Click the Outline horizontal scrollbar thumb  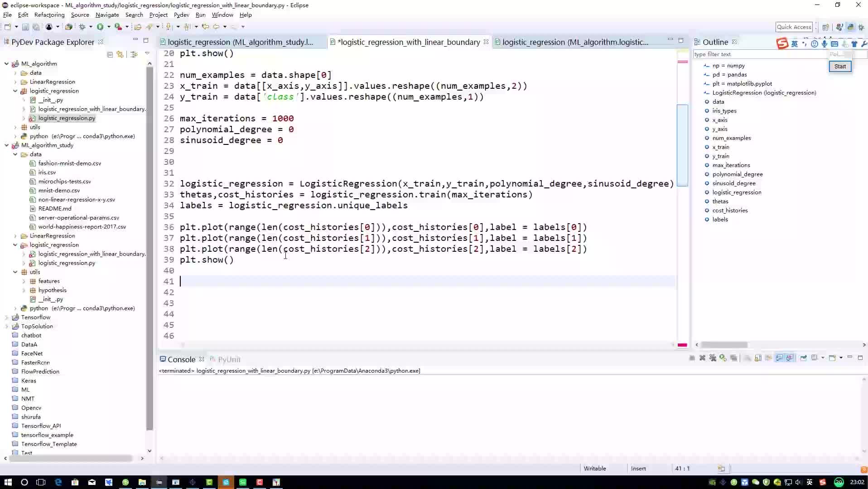pyautogui.click(x=724, y=345)
